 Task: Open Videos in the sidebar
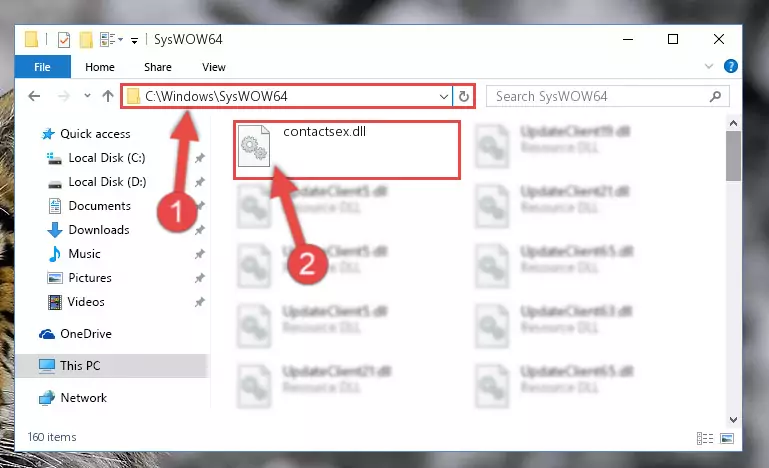(x=76, y=302)
